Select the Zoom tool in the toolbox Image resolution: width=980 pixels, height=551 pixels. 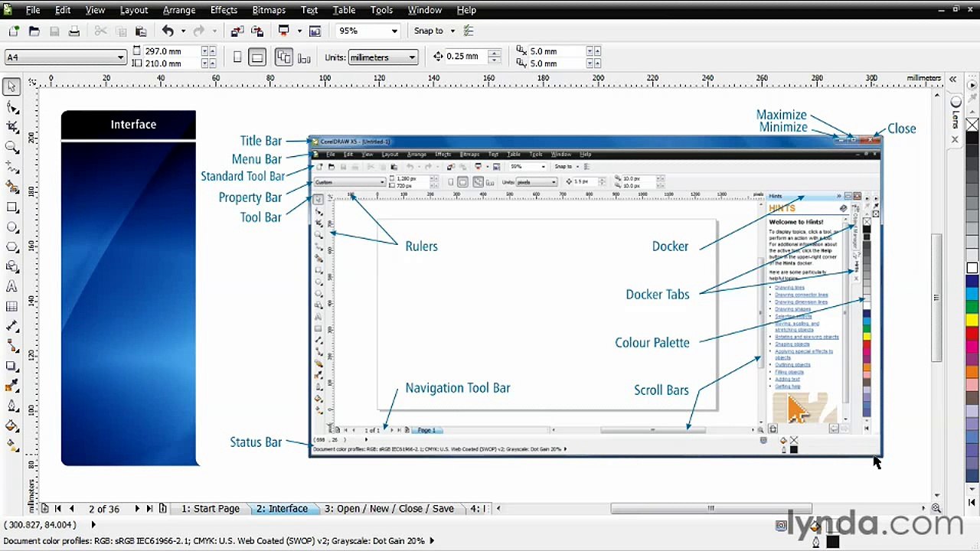[12, 147]
